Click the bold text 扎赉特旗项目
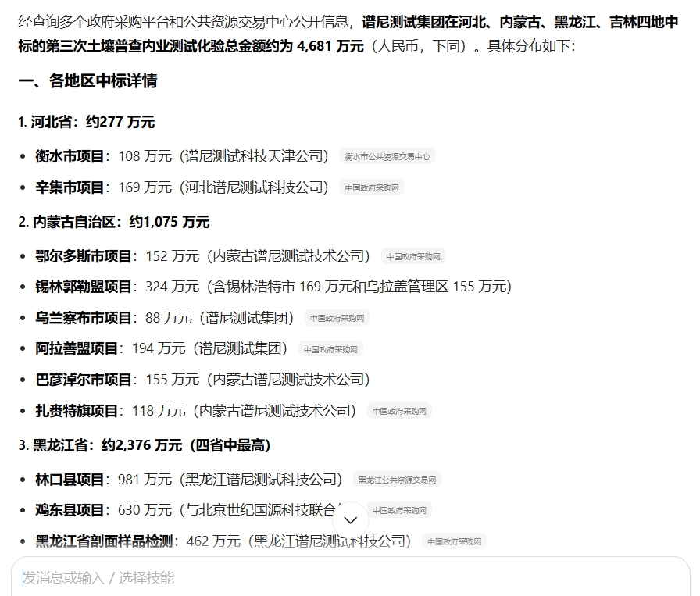This screenshot has width=700, height=596. (77, 411)
